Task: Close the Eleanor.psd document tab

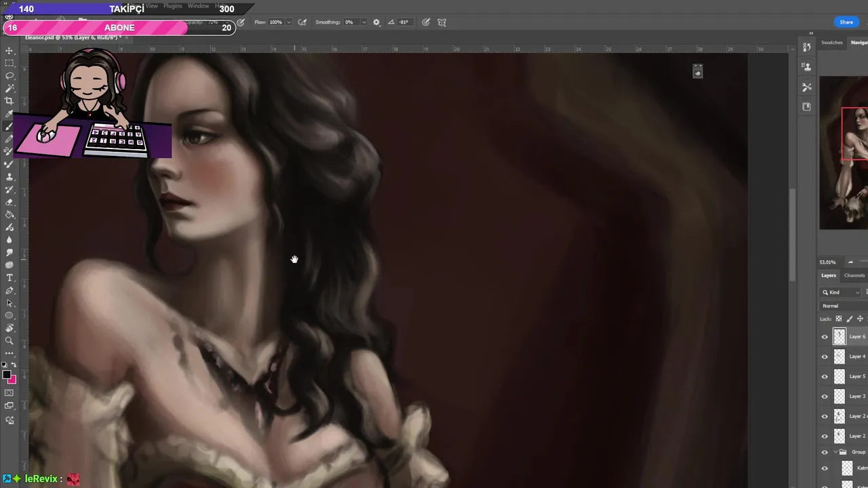Action: (127, 37)
